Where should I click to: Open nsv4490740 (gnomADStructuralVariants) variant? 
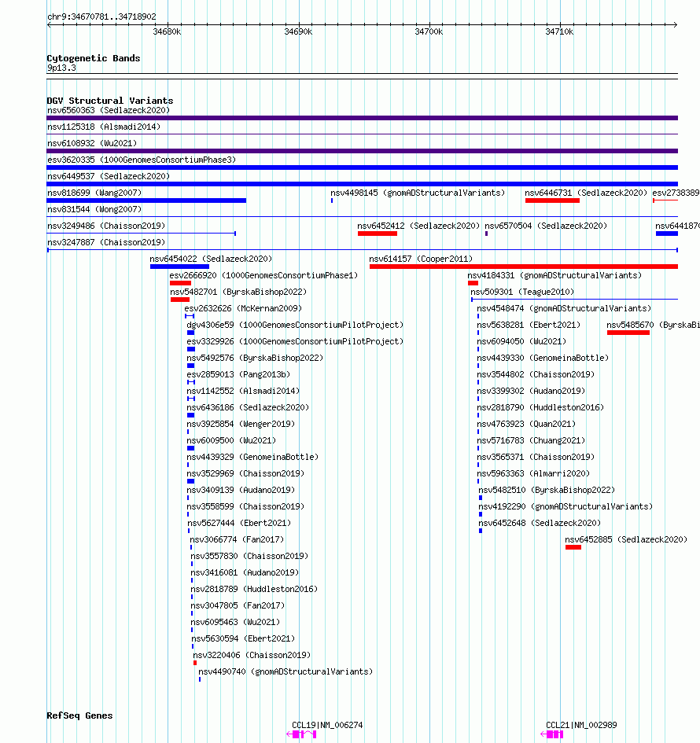(x=286, y=672)
